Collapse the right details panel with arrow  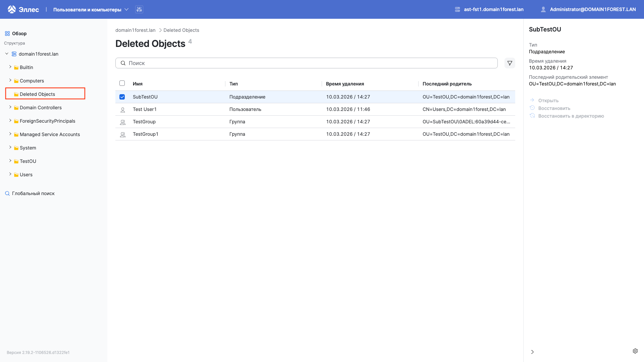(x=533, y=352)
